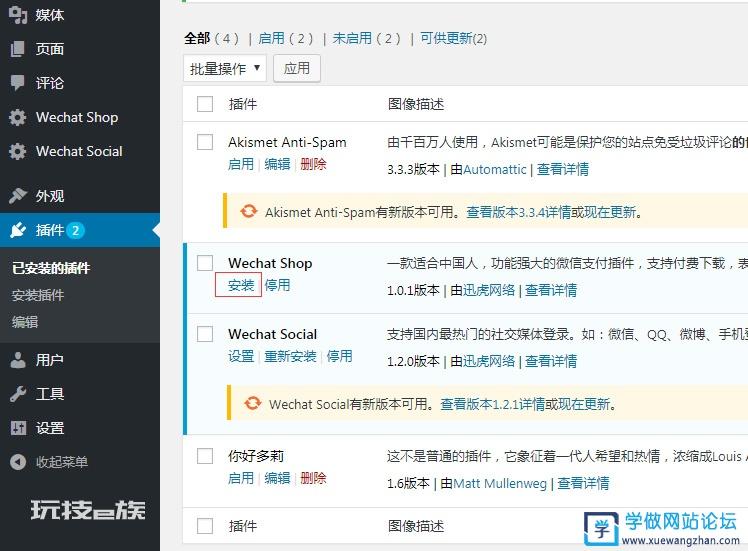The height and width of the screenshot is (551, 748).
Task: Click 现在更新 in Akismet notice
Action: point(610,212)
